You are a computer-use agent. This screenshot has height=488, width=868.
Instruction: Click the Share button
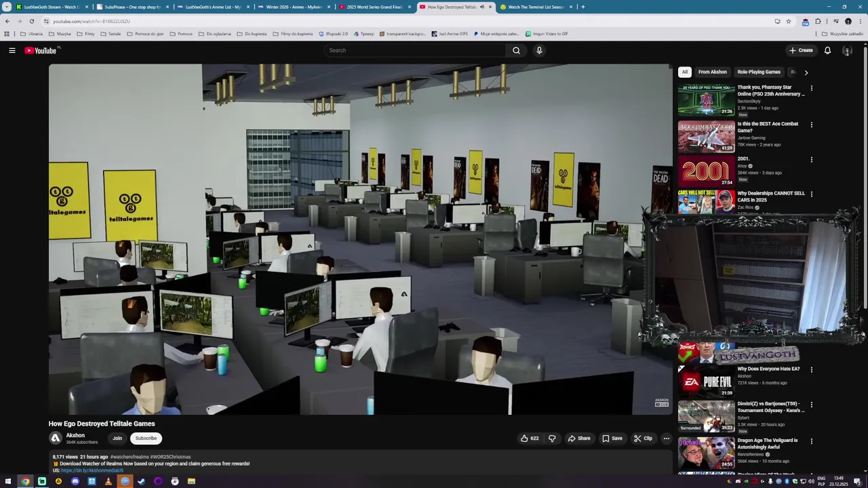pos(579,439)
